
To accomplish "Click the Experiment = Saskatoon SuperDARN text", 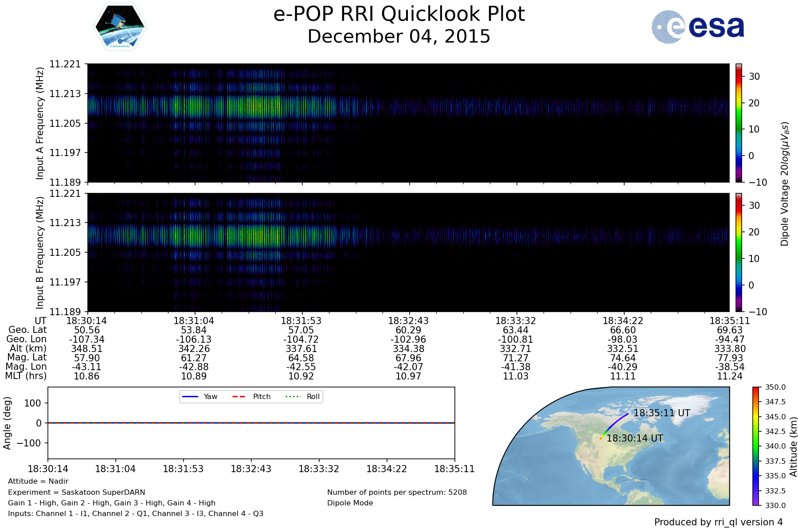I will [x=76, y=492].
